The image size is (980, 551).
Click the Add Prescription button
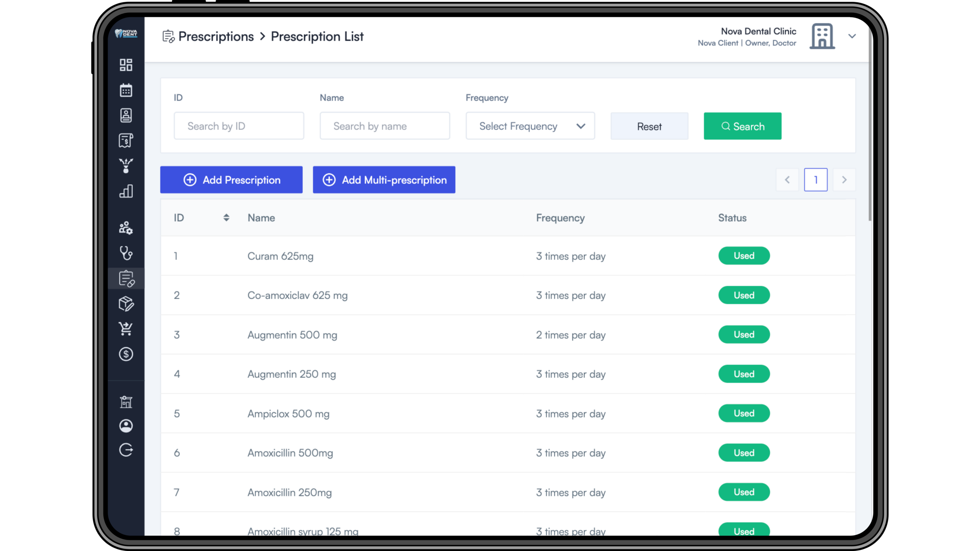231,180
